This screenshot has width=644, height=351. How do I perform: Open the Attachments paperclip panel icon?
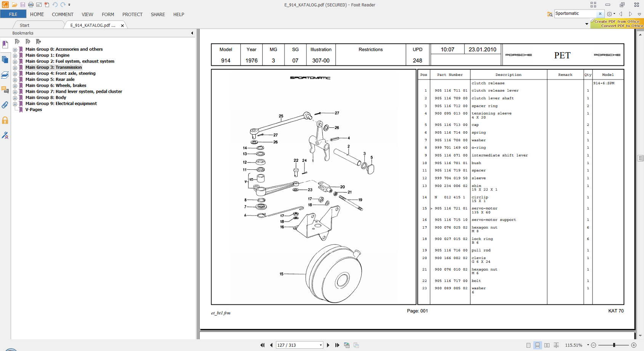5,105
